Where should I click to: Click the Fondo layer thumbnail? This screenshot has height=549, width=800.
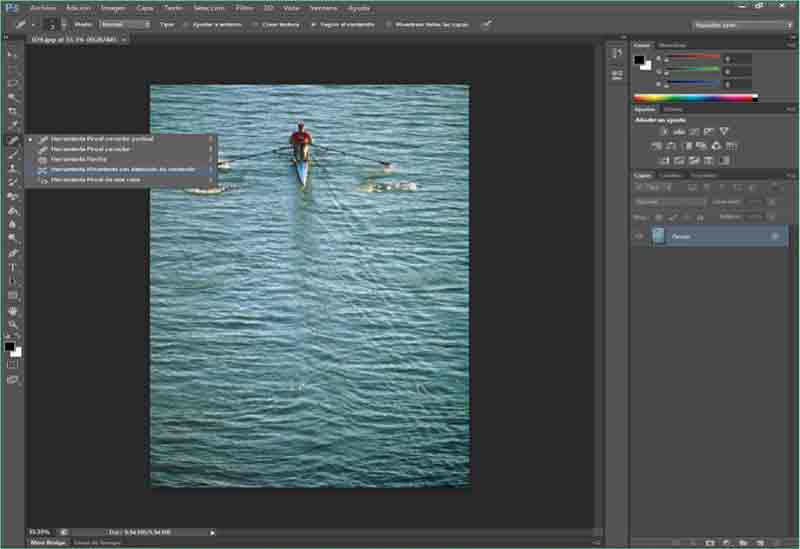click(x=658, y=236)
